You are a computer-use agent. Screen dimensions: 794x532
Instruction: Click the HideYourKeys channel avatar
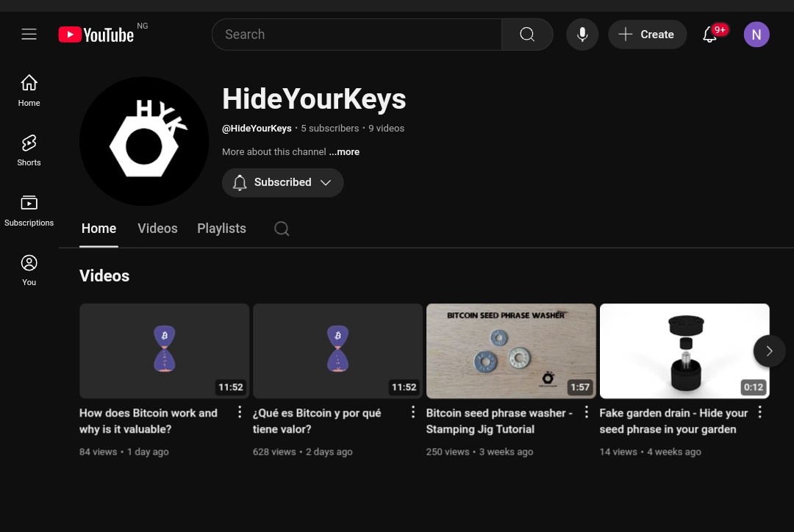(144, 141)
